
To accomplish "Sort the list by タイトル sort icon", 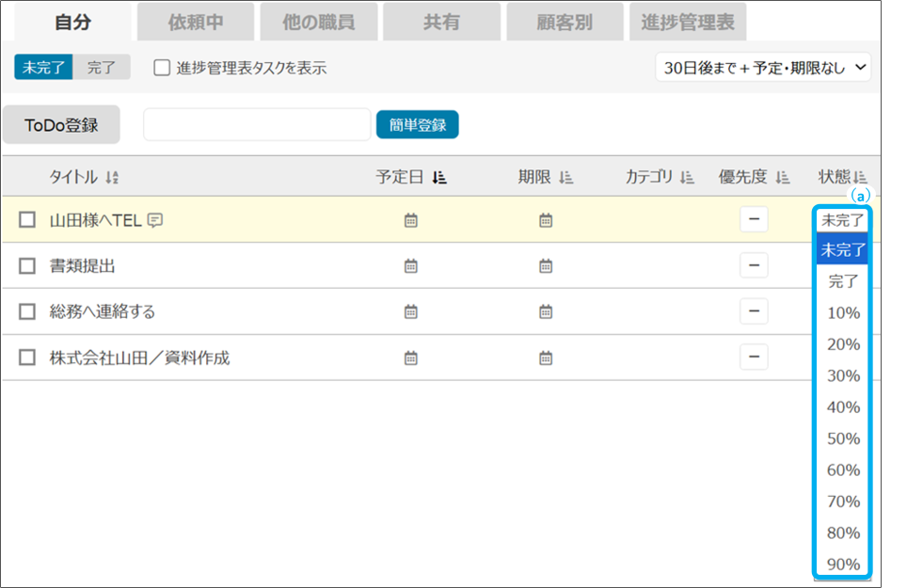I will [112, 178].
